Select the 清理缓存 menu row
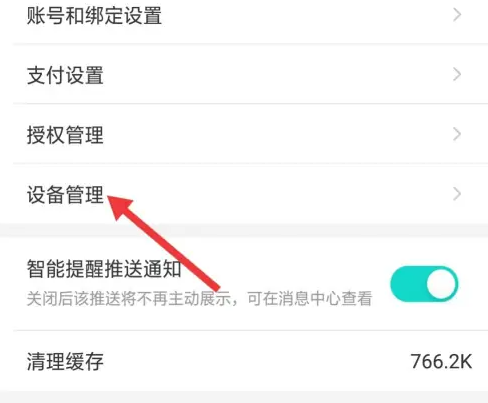 coord(244,361)
